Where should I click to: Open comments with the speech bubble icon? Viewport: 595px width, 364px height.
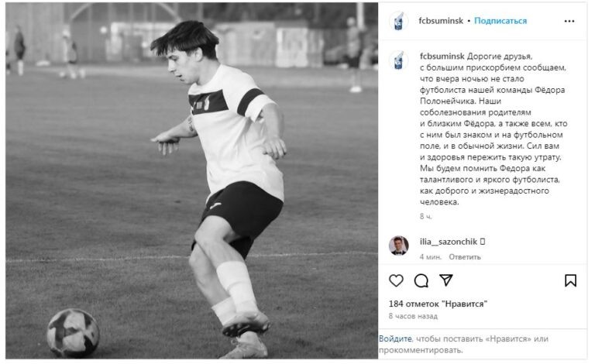[x=421, y=280]
